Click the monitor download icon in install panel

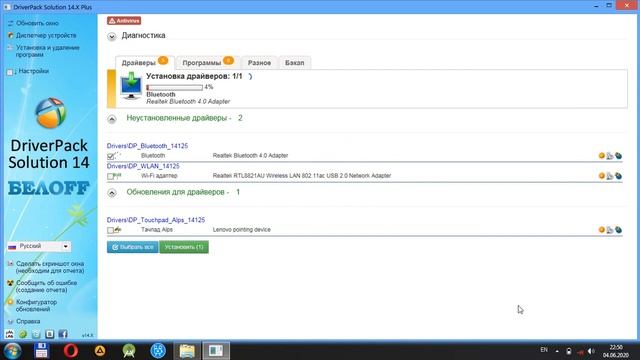pyautogui.click(x=131, y=85)
